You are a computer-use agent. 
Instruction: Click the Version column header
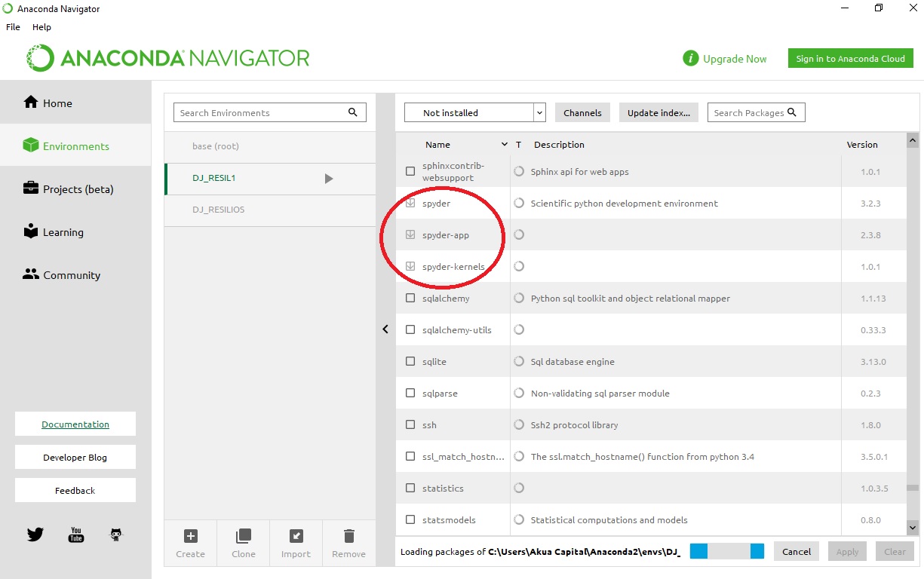tap(862, 144)
